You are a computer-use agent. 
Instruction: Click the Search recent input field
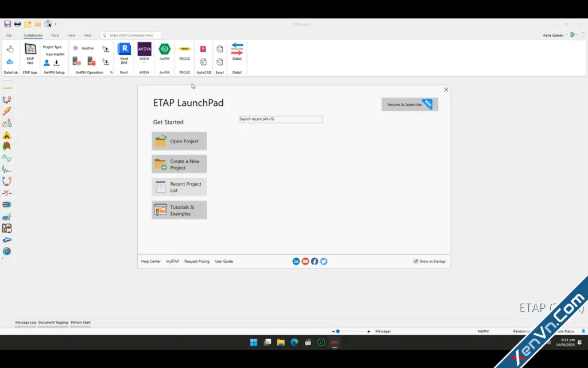click(x=280, y=119)
